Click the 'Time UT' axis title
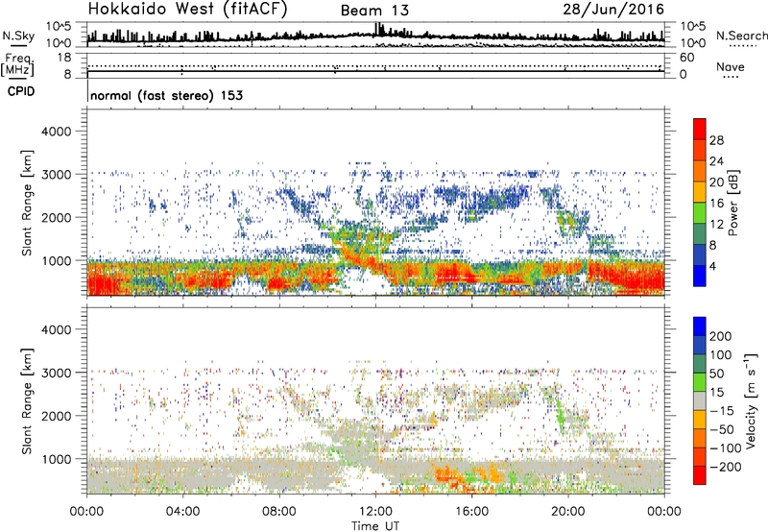The image size is (768, 532). [375, 526]
